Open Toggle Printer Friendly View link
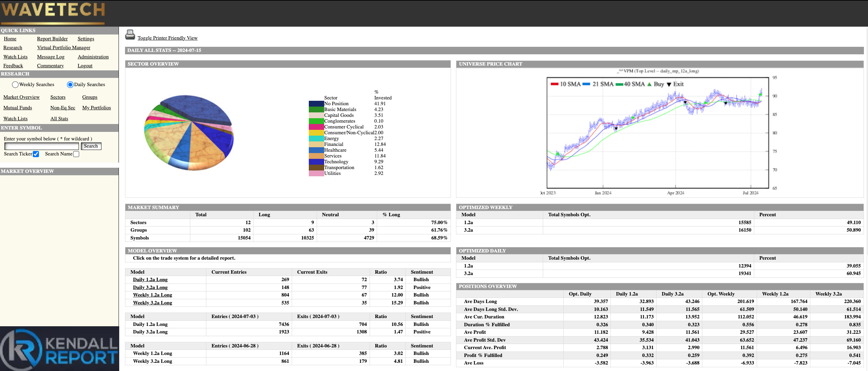Screen dimensions: 868x371 (x=167, y=38)
